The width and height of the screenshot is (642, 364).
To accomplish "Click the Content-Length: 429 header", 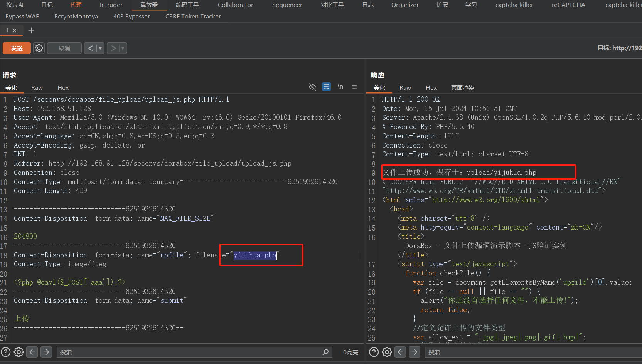I will [x=51, y=191].
